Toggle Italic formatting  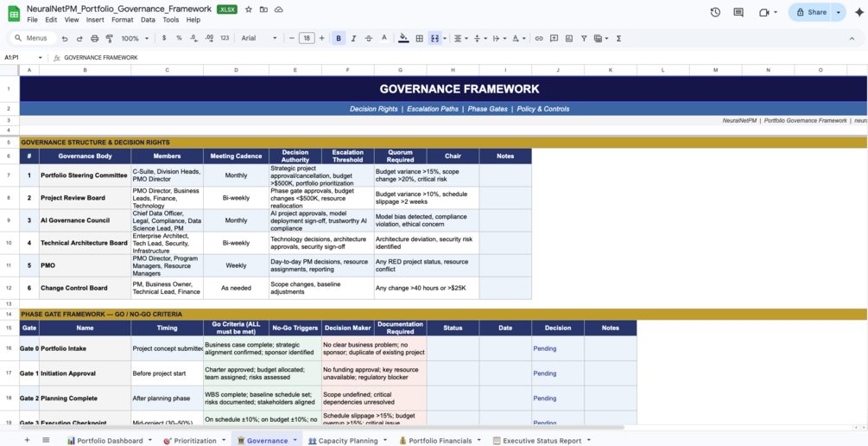[353, 39]
